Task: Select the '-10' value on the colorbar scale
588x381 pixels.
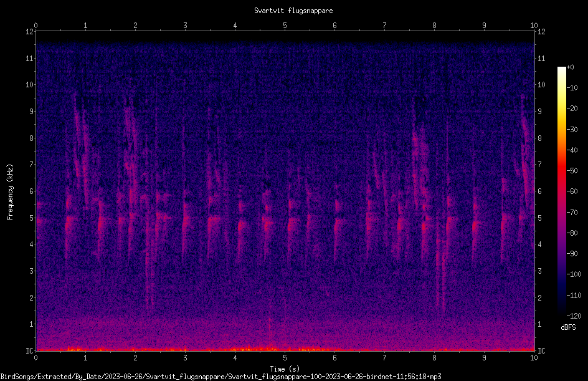Action: click(572, 88)
